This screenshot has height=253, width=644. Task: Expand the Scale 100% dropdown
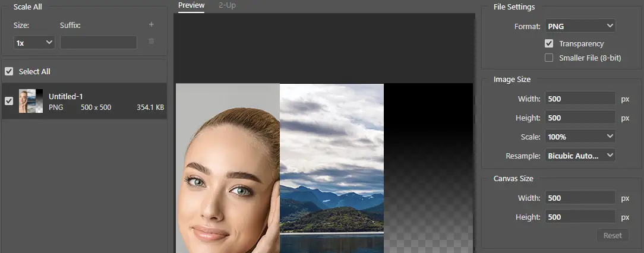coord(580,137)
